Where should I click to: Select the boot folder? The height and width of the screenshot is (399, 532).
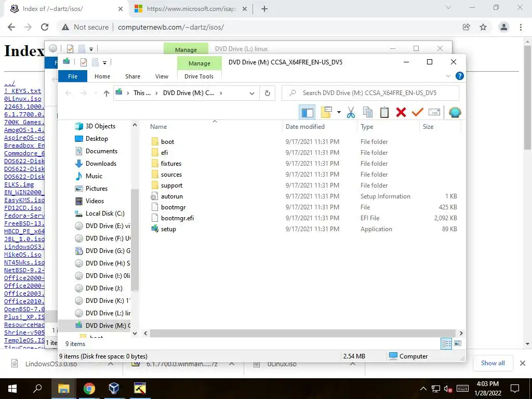pyautogui.click(x=167, y=142)
